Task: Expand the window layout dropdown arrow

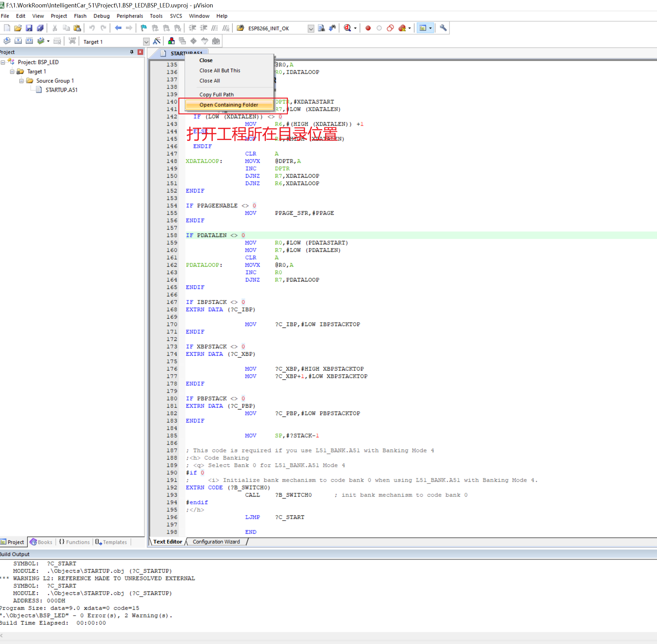Action: coord(431,28)
